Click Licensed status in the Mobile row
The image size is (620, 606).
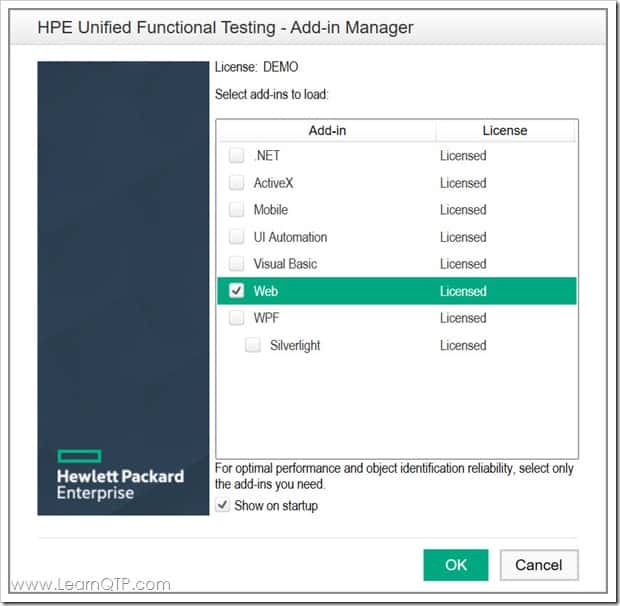point(463,210)
